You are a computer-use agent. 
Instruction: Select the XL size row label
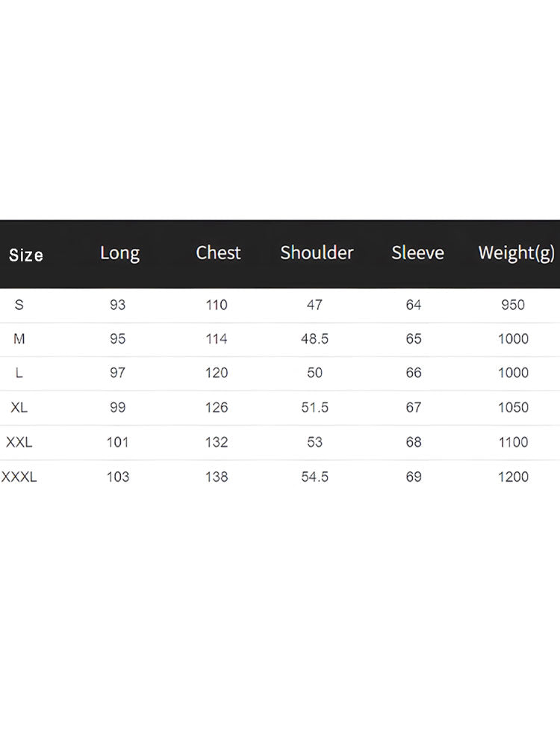click(19, 408)
